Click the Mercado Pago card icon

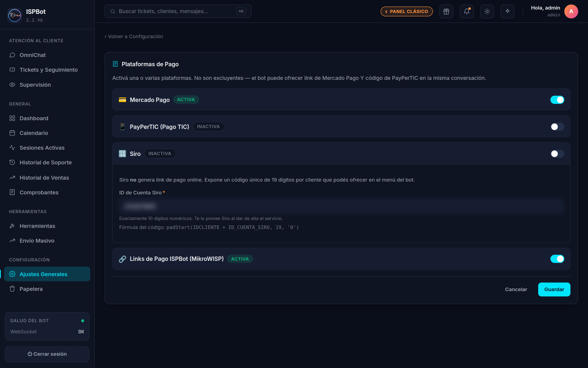tap(122, 100)
